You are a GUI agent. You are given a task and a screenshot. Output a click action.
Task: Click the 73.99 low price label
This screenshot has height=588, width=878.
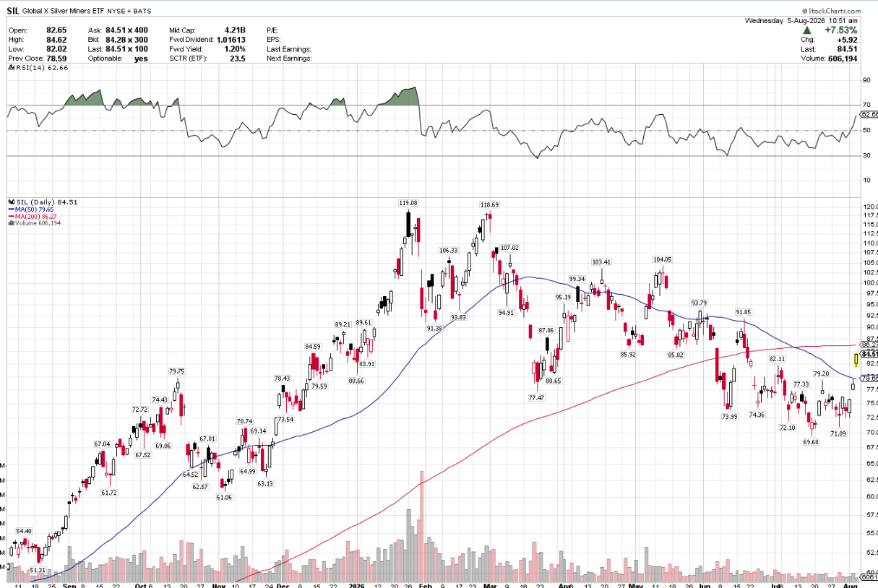pyautogui.click(x=729, y=416)
